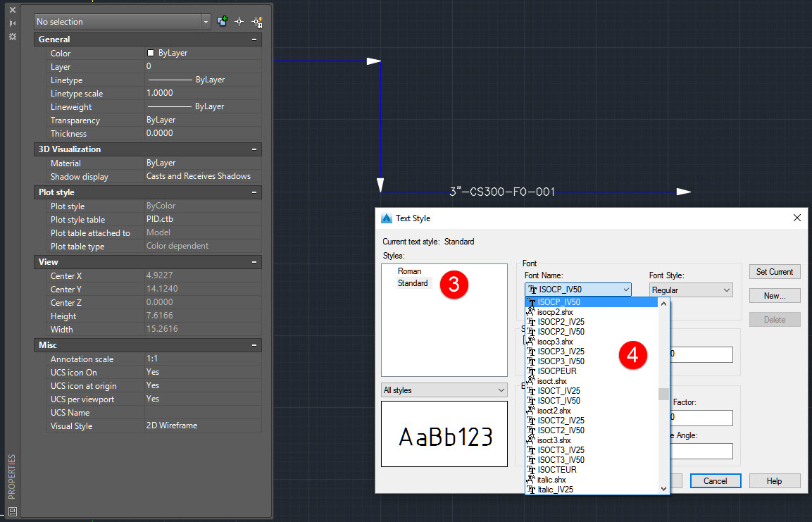This screenshot has width=812, height=522.
Task: Click the ByLayer color swatch
Action: click(151, 53)
